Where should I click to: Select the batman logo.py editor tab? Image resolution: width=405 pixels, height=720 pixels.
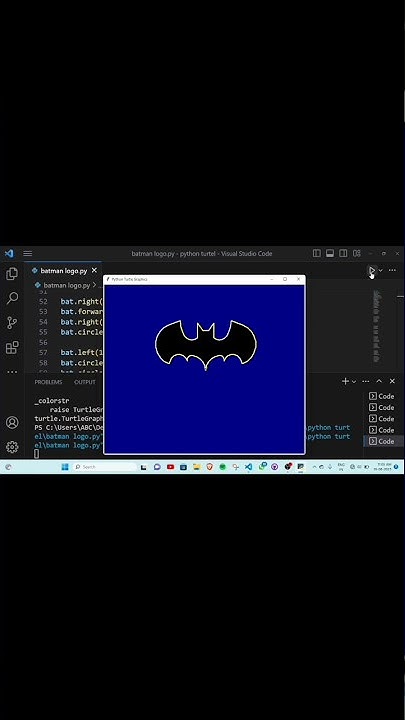pos(63,271)
